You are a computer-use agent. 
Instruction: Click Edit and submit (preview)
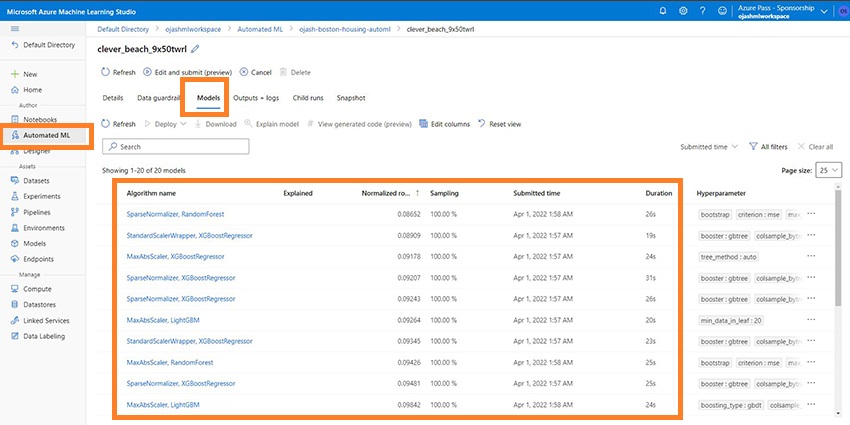coord(188,72)
